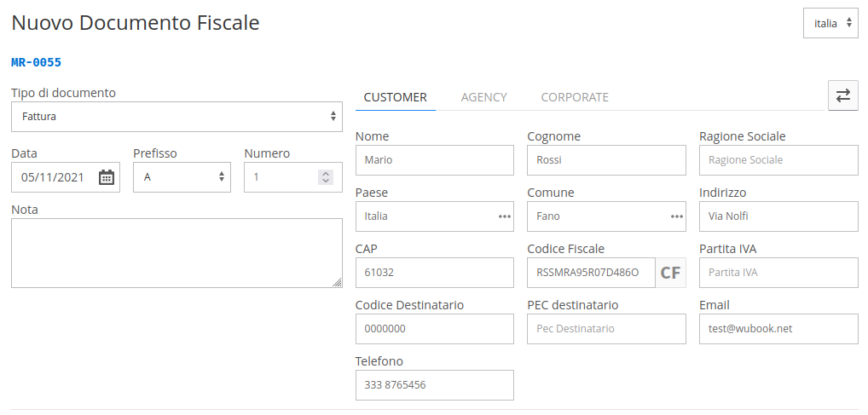Screen dimensions: 868x415
Task: Click into the Partita IVA field
Action: tap(778, 273)
